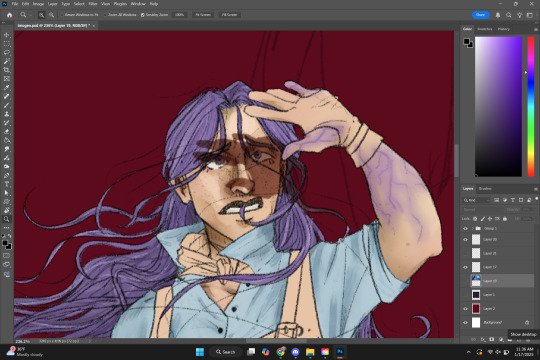
Task: Select the Horizontal Type tool
Action: [x=7, y=184]
